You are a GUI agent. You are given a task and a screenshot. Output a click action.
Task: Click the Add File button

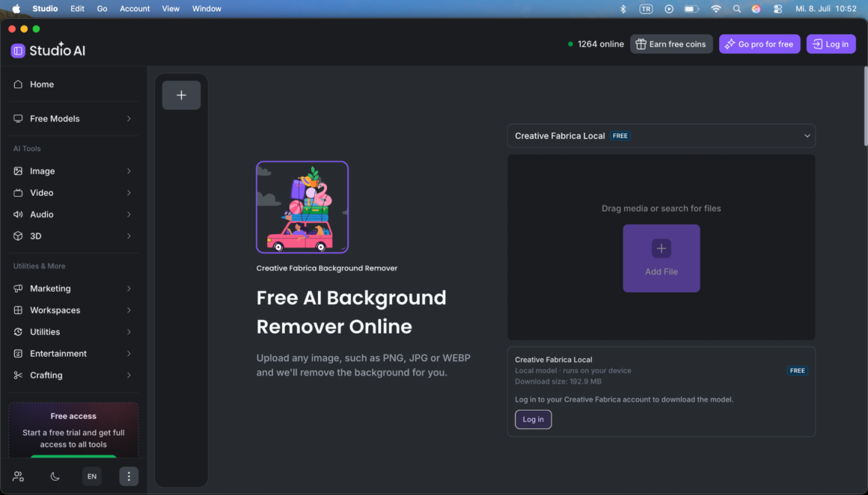click(x=661, y=258)
